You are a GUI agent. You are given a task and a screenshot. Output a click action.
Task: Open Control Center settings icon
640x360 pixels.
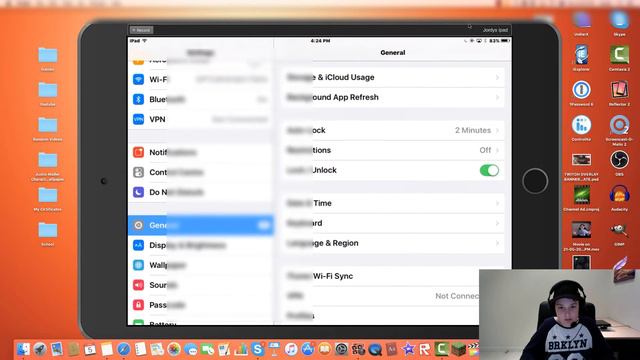(138, 172)
